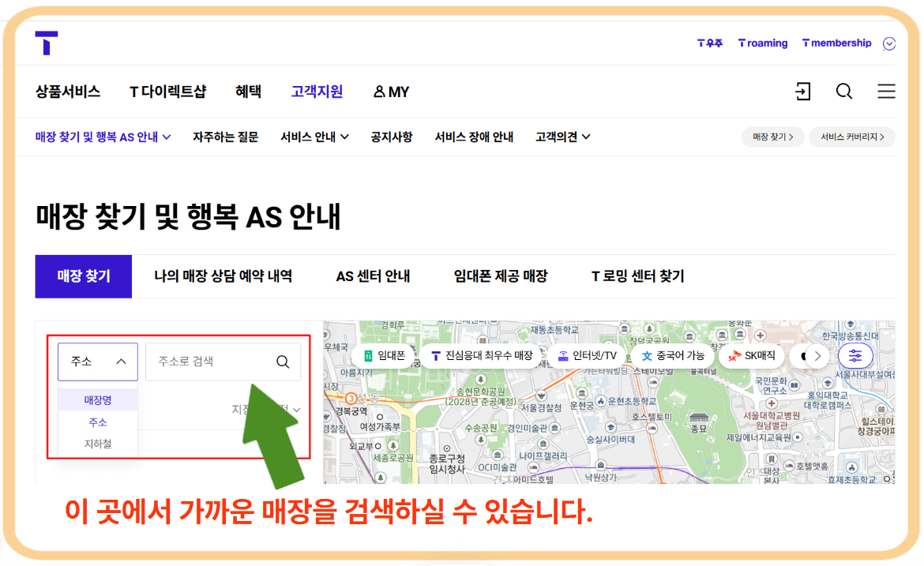
Task: Expand the chevron next to T membership
Action: (890, 43)
